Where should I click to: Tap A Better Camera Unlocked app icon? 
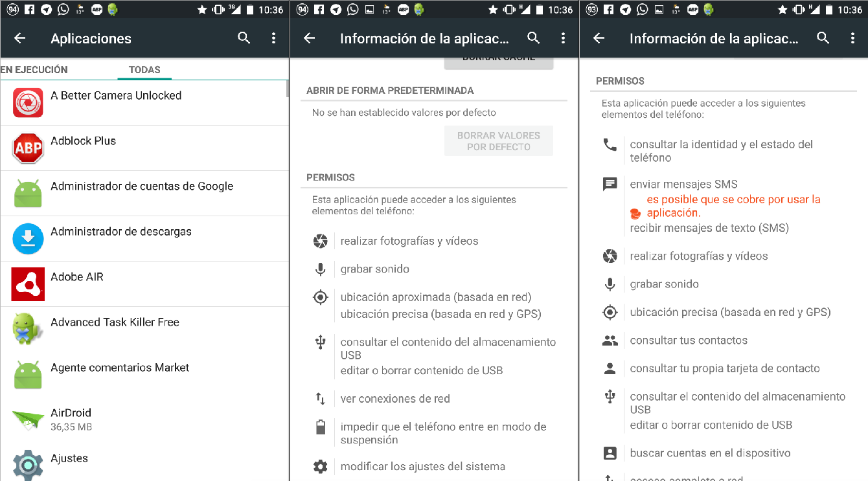tap(28, 103)
